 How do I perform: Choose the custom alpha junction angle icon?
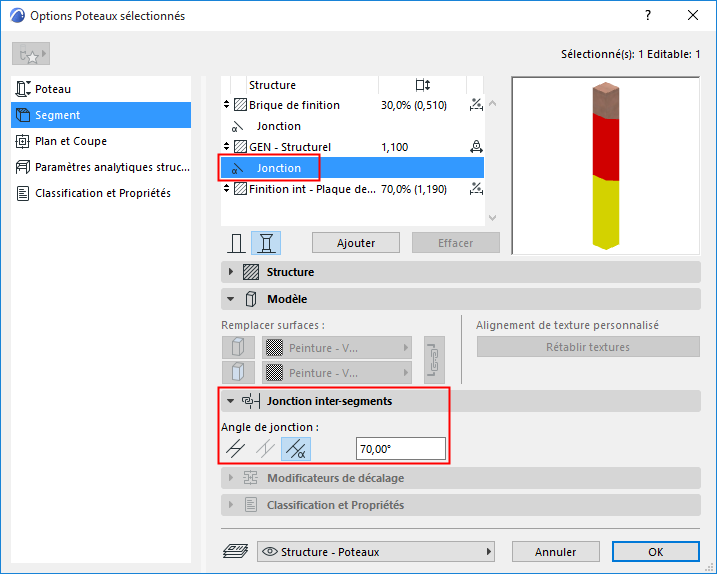(296, 449)
